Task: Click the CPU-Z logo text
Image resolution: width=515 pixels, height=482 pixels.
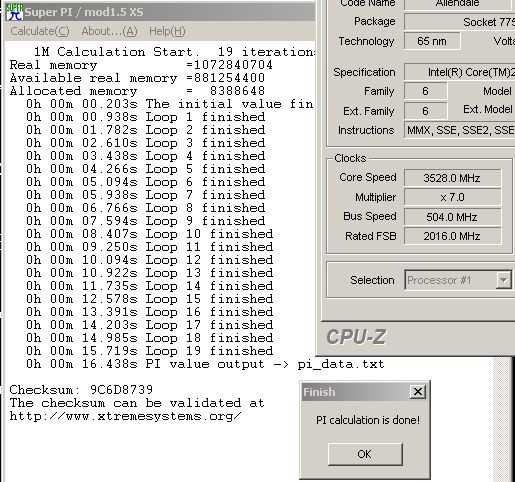Action: point(356,337)
